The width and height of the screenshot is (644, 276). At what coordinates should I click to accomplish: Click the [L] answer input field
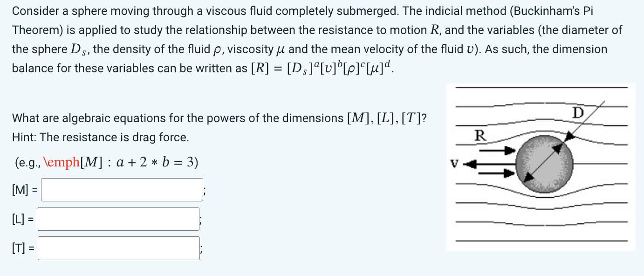(x=118, y=219)
